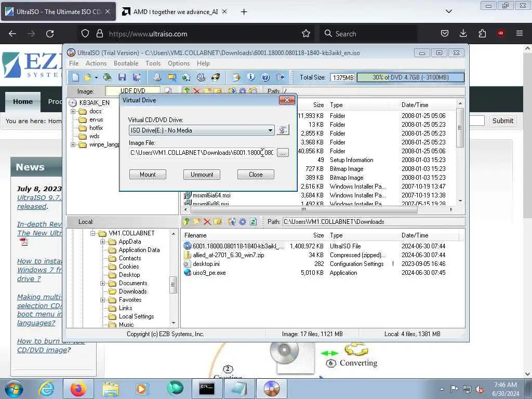
Task: Click the Save As toolbar icon
Action: (x=137, y=78)
